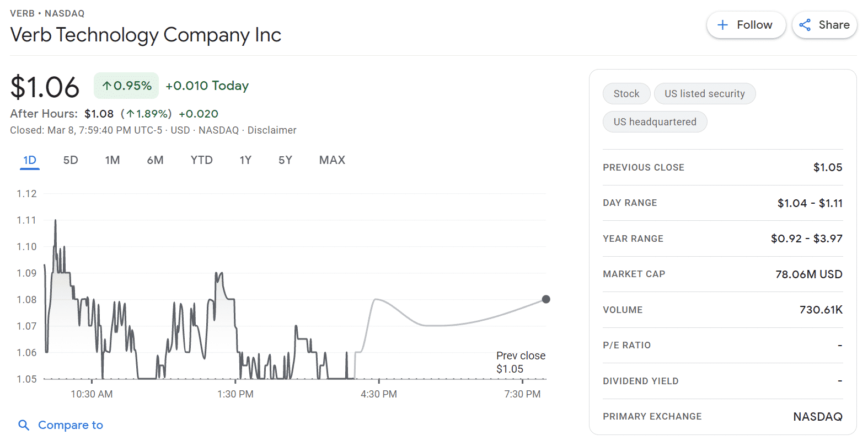Screen dimensions: 868x440
Task: Click the 7:30 PM axis label
Action: click(x=522, y=394)
